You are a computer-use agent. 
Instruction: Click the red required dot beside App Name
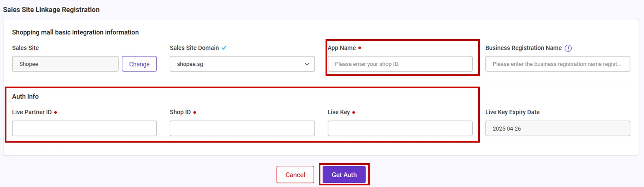[x=360, y=48]
